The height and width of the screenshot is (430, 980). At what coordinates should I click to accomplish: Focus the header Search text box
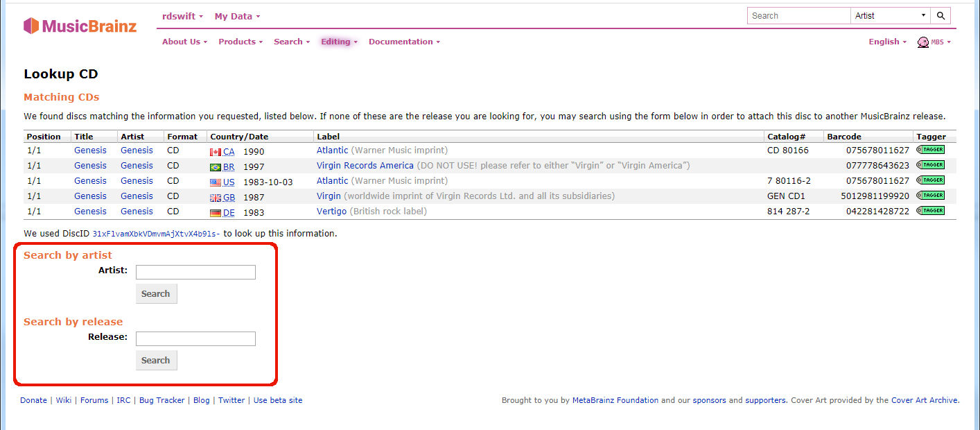[799, 15]
